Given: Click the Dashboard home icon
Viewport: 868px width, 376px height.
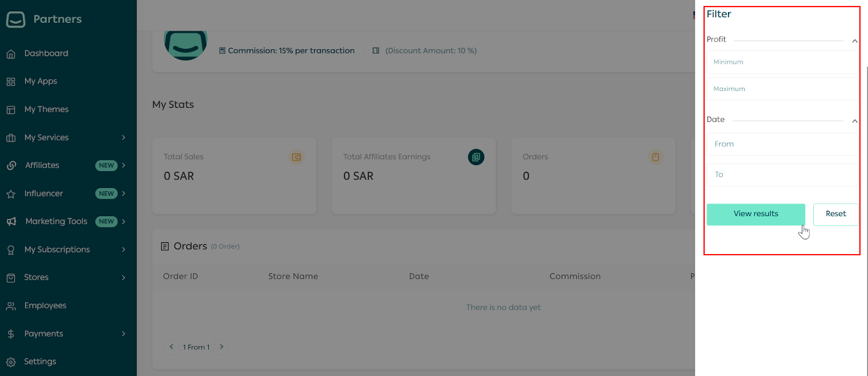Looking at the screenshot, I should pyautogui.click(x=11, y=54).
